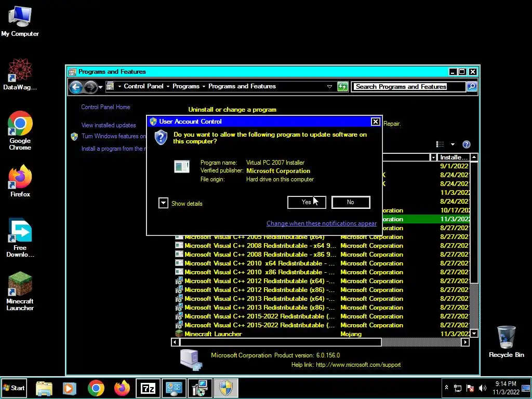Click the horizontal scrollbar left arrow
532x399 pixels.
coord(175,342)
